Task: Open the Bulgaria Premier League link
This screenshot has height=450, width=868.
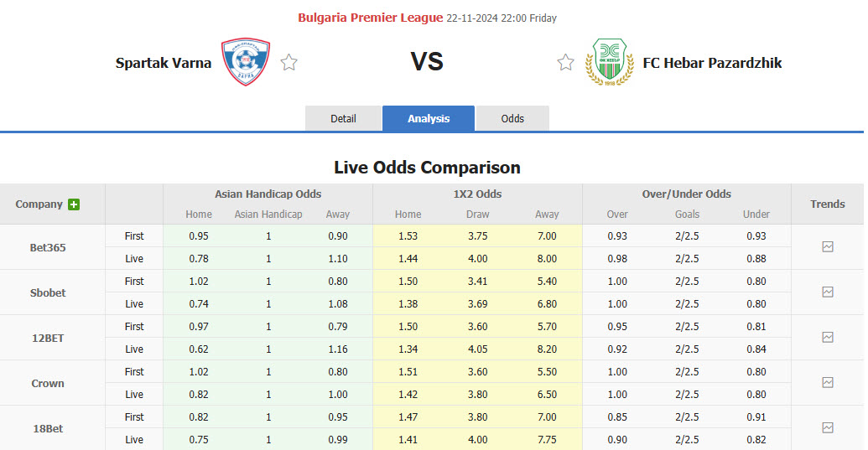Action: tap(370, 18)
